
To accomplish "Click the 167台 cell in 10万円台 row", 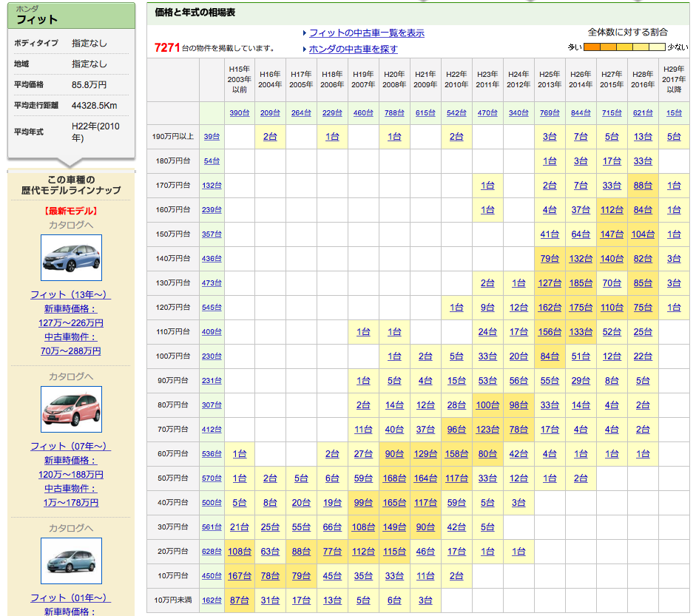I will click(239, 575).
